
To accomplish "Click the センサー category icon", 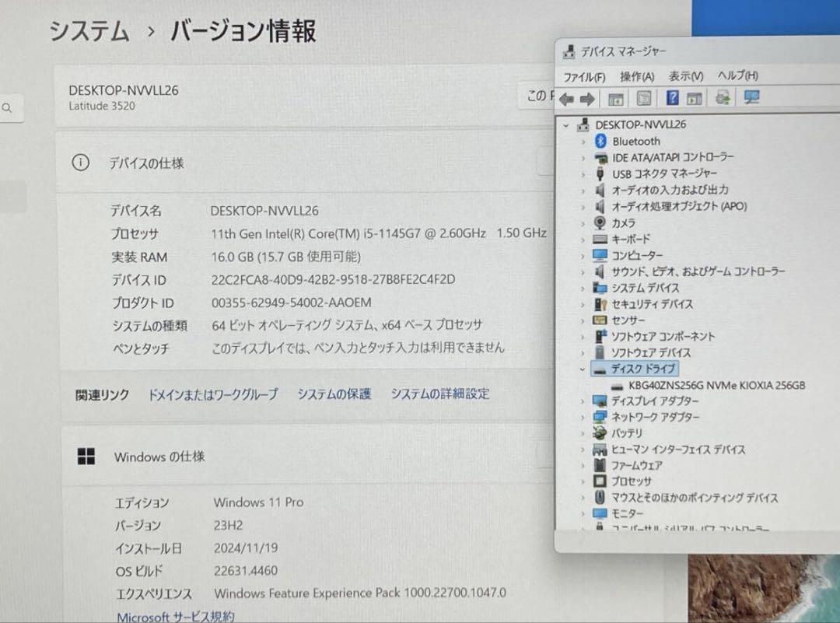I will [x=600, y=320].
